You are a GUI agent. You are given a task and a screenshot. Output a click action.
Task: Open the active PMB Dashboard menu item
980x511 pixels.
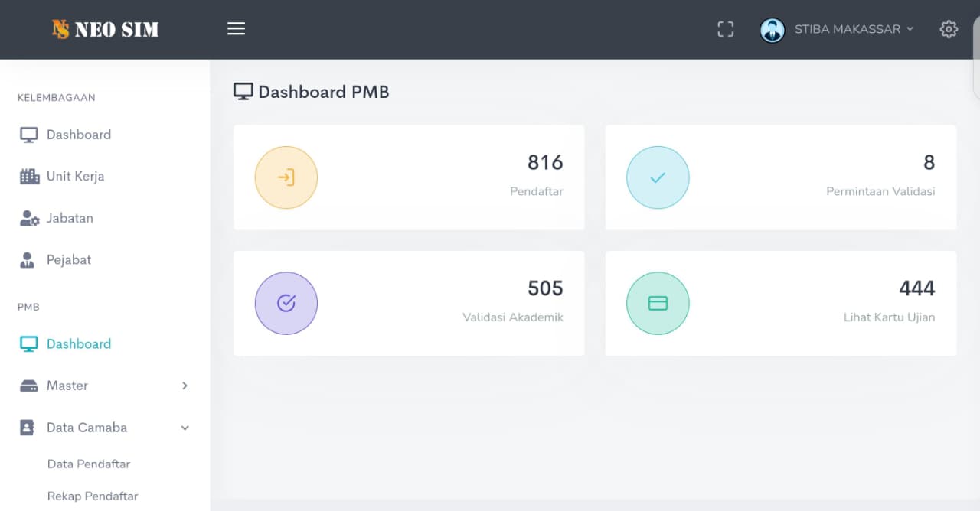pos(78,344)
